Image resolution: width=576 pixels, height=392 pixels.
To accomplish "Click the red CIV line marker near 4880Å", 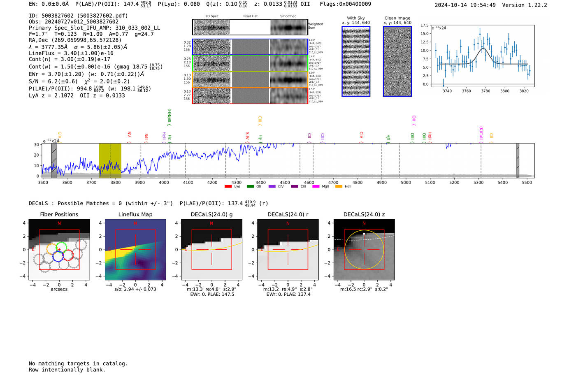I will click(361, 137).
